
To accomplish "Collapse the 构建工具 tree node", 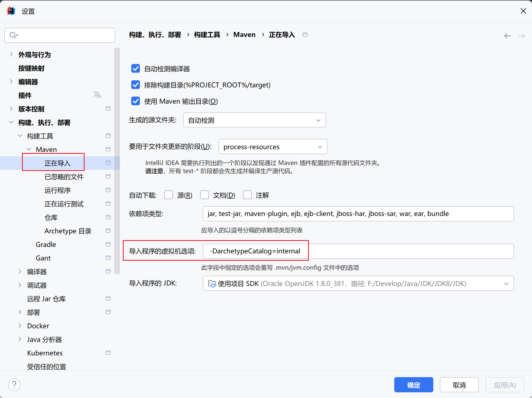I will (20, 136).
